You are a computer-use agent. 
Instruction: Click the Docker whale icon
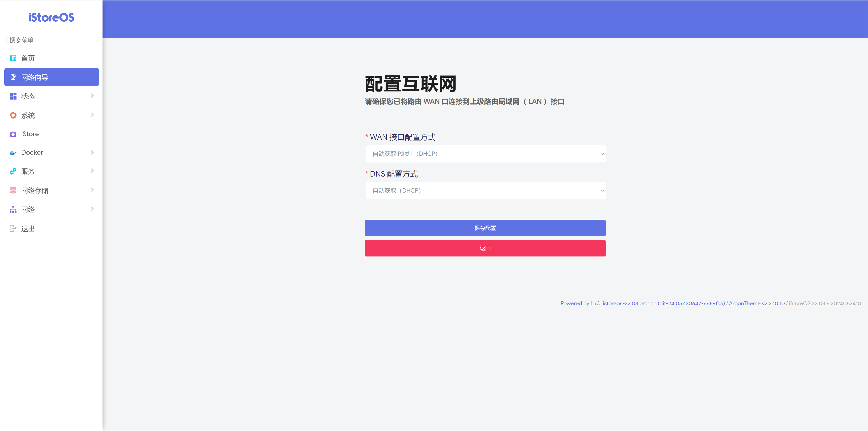[x=13, y=153]
